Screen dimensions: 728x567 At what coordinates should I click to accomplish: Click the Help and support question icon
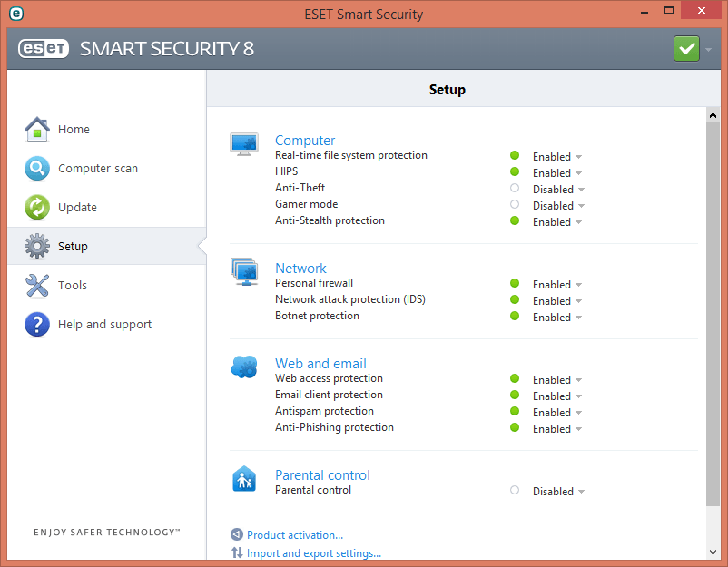click(37, 324)
